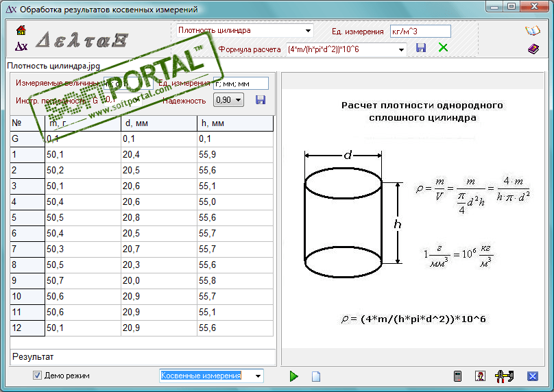The width and height of the screenshot is (554, 392).
Task: Run calculation with green play button
Action: coord(293,376)
